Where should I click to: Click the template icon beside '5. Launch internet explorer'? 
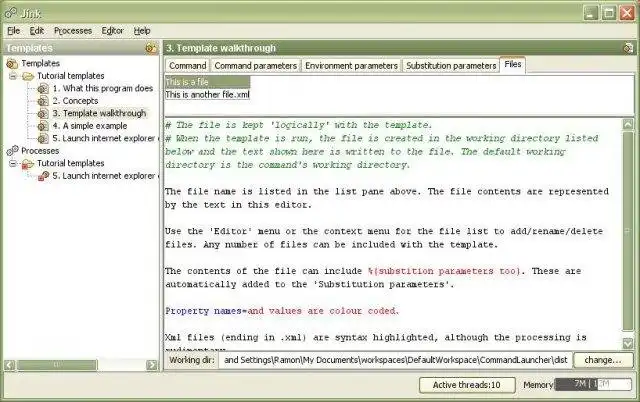click(43, 139)
